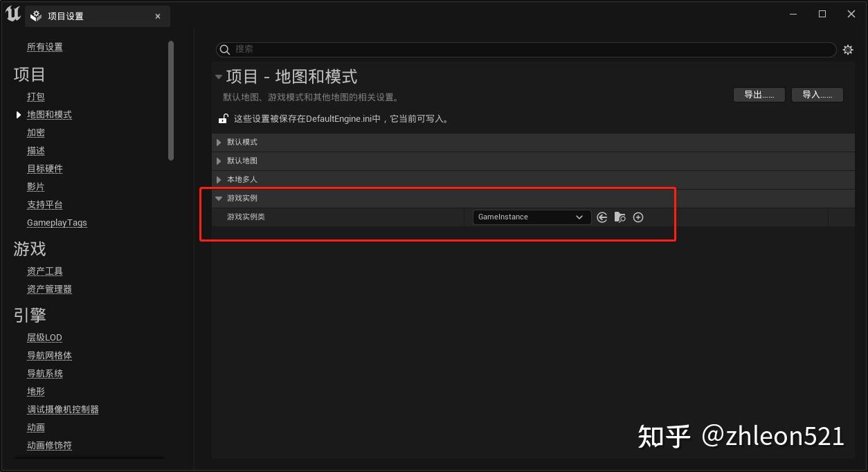868x472 pixels.
Task: Open the 打包 settings entry
Action: [x=35, y=96]
